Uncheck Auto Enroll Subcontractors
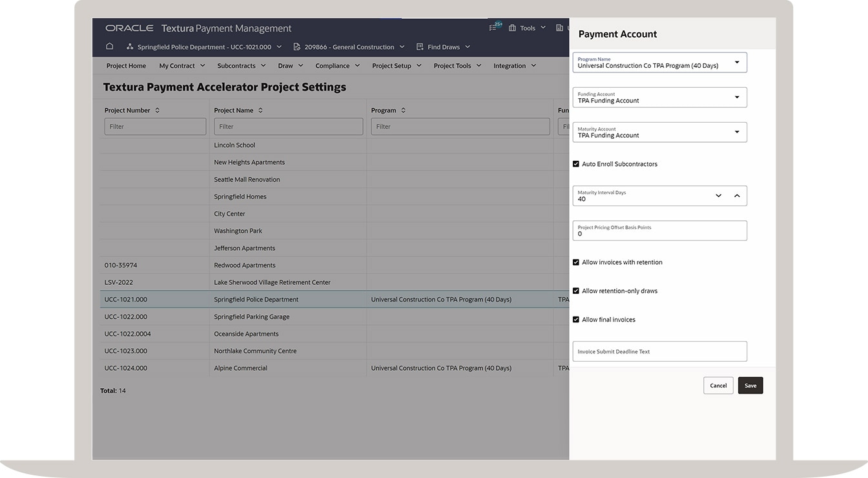The height and width of the screenshot is (478, 868). [575, 163]
